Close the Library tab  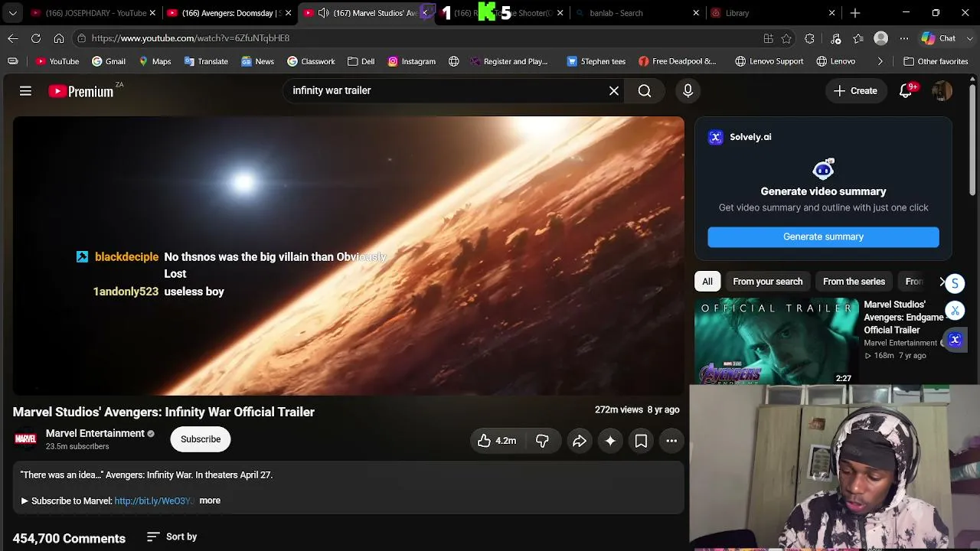click(832, 13)
